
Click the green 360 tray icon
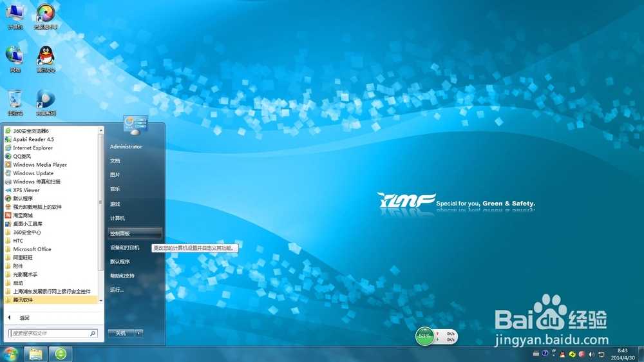pos(572,354)
